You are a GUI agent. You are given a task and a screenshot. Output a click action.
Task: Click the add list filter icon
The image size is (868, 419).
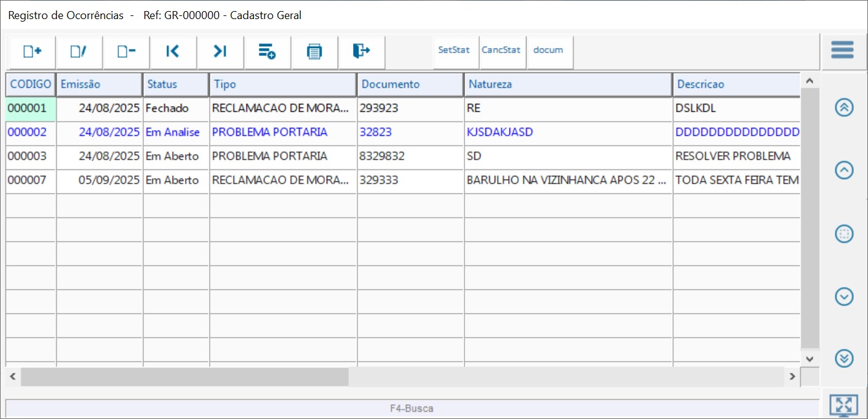click(267, 52)
